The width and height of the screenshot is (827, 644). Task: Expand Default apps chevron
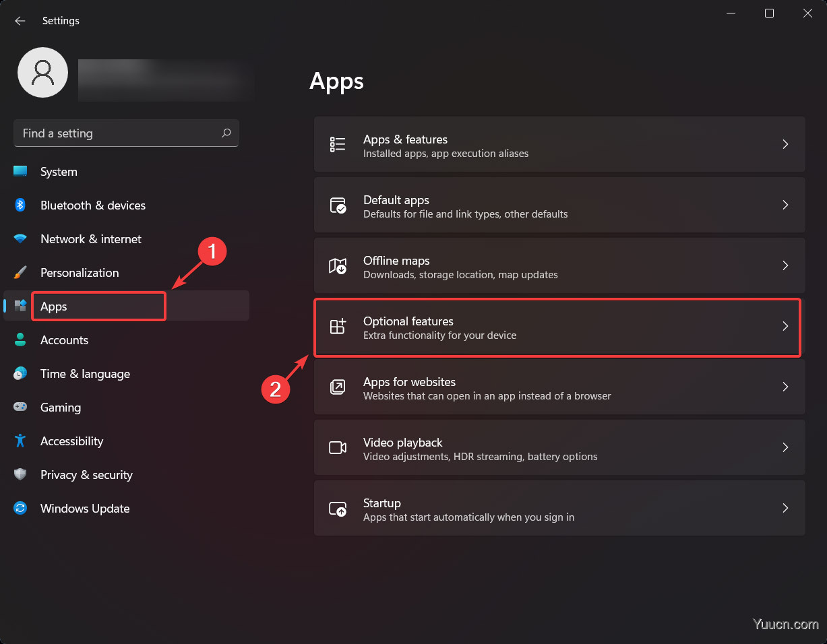pyautogui.click(x=785, y=205)
